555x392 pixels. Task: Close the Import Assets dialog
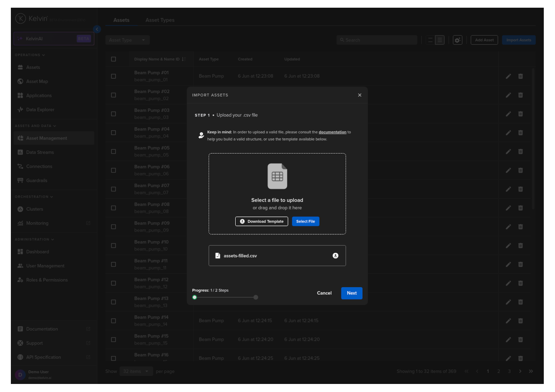359,95
